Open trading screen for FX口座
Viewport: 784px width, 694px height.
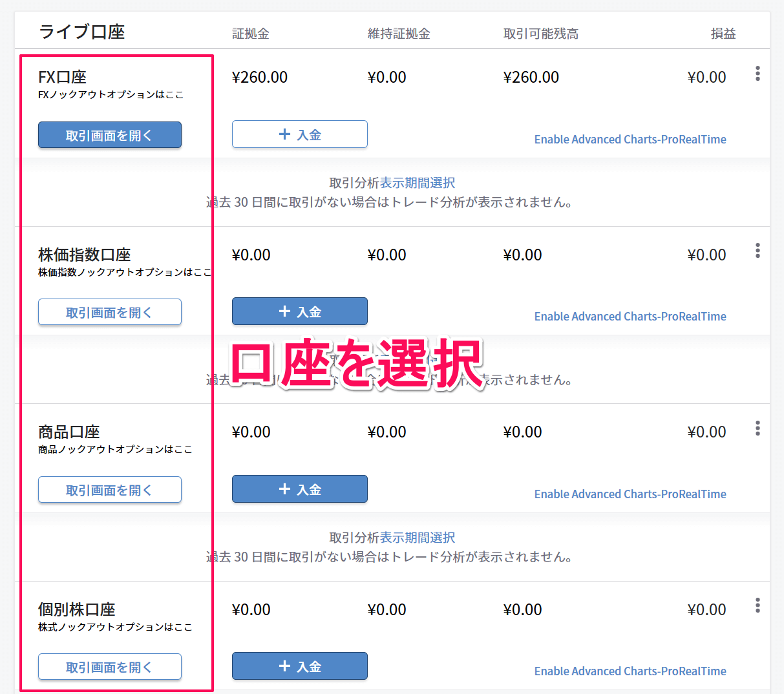pos(109,134)
